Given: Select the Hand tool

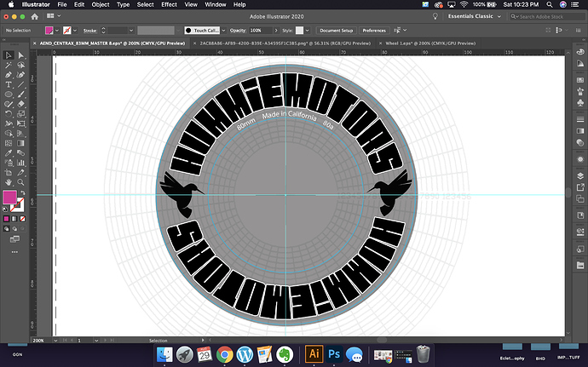Looking at the screenshot, I should pos(9,182).
